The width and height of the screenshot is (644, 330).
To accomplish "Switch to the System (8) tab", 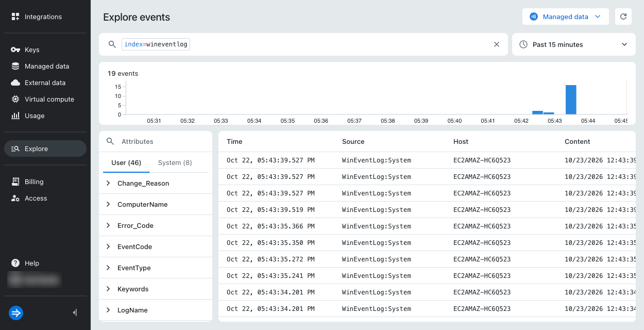I will (x=175, y=162).
